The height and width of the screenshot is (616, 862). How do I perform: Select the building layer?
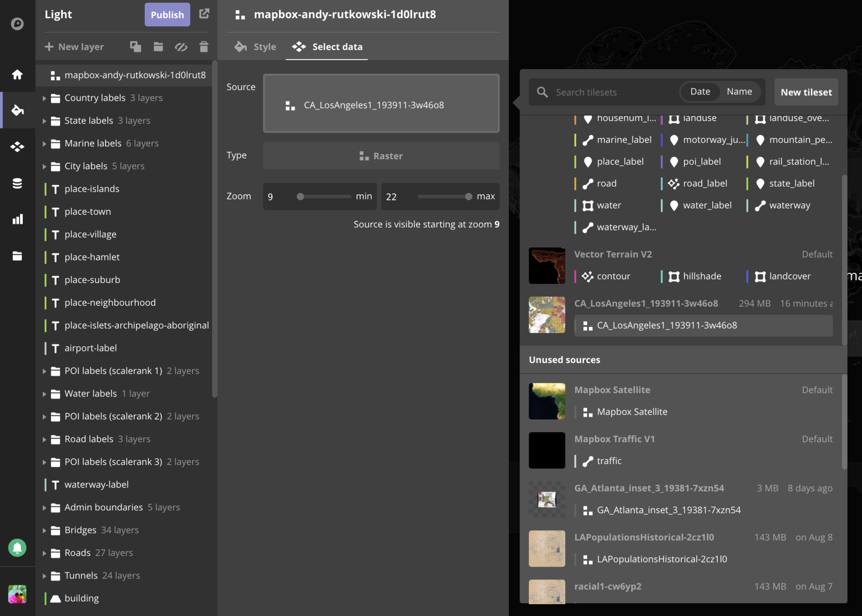pos(123,598)
